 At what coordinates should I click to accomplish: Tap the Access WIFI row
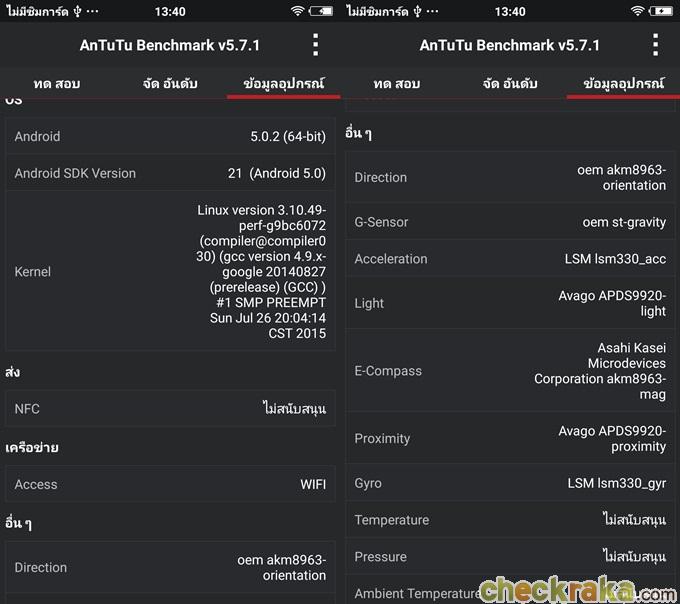point(170,484)
